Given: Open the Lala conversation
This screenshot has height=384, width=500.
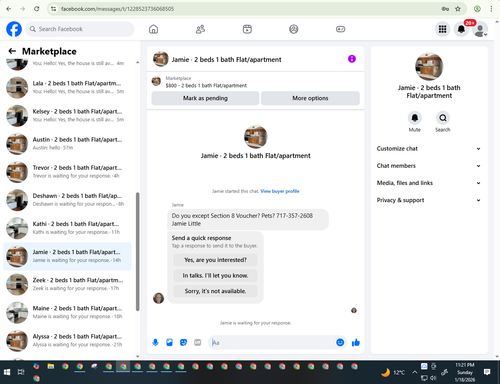Looking at the screenshot, I should [67, 87].
